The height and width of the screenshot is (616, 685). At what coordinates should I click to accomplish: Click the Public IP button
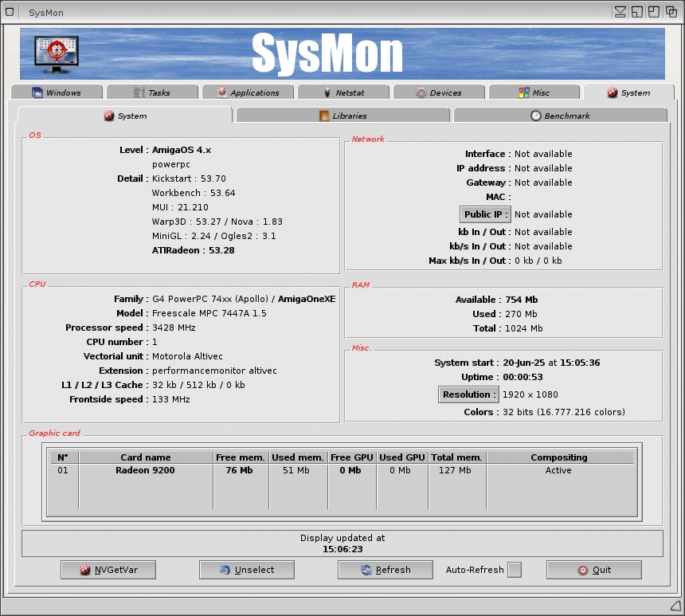485,214
